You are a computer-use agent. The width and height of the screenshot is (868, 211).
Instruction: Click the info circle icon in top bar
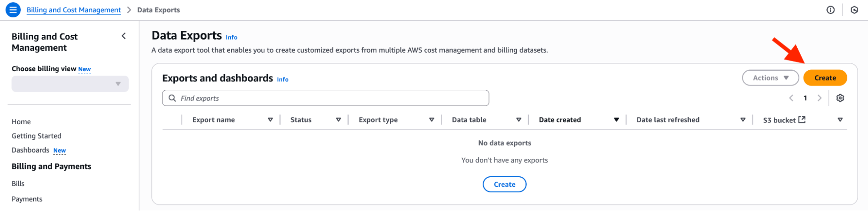830,10
